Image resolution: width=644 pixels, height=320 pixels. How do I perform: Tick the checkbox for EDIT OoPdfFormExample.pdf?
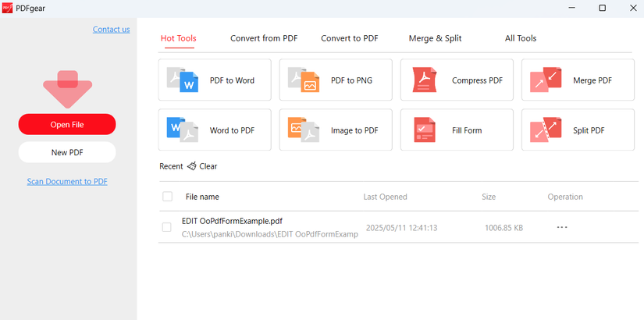pyautogui.click(x=166, y=227)
